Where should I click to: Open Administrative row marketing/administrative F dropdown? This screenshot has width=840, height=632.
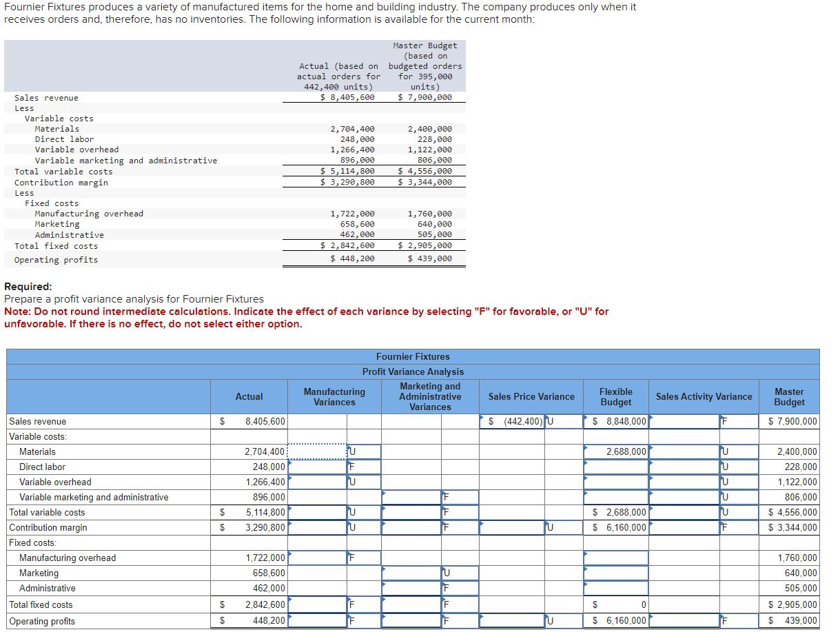pos(460,589)
